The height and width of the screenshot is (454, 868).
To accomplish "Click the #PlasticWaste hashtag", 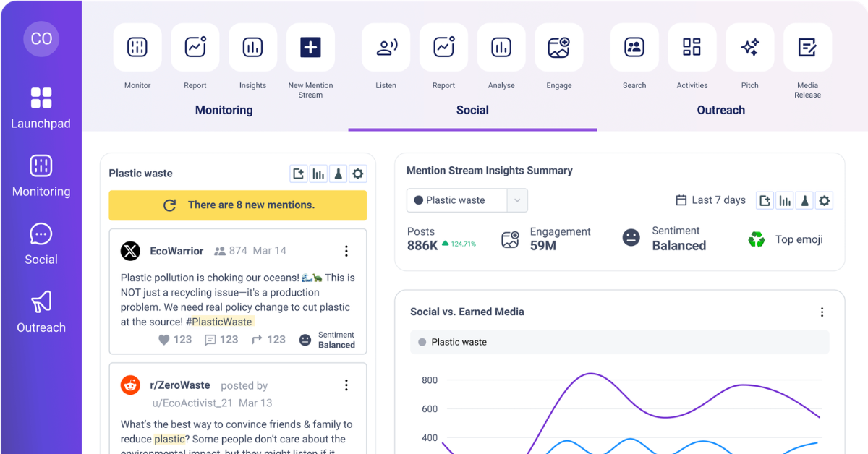I will pyautogui.click(x=221, y=322).
